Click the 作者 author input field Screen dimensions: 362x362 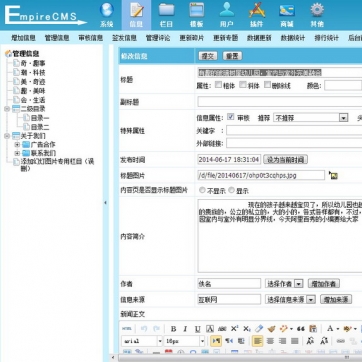point(229,284)
